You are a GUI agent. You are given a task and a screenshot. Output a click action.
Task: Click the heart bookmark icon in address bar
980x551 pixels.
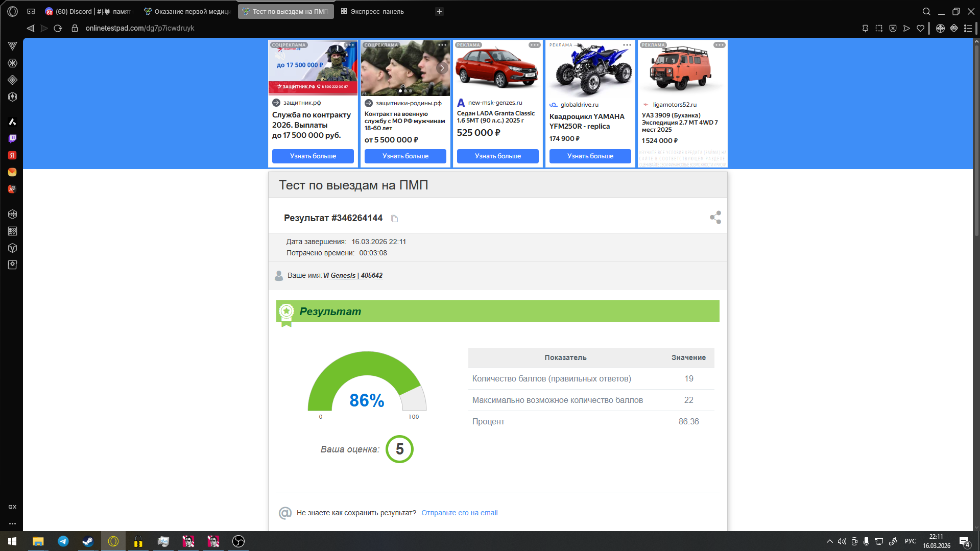coord(920,29)
